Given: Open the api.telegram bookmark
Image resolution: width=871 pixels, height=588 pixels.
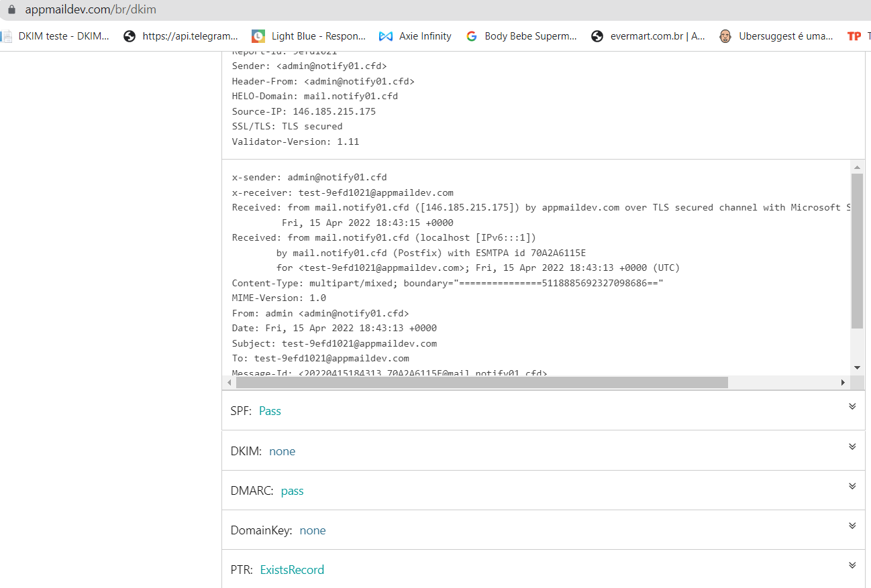Looking at the screenshot, I should (181, 36).
